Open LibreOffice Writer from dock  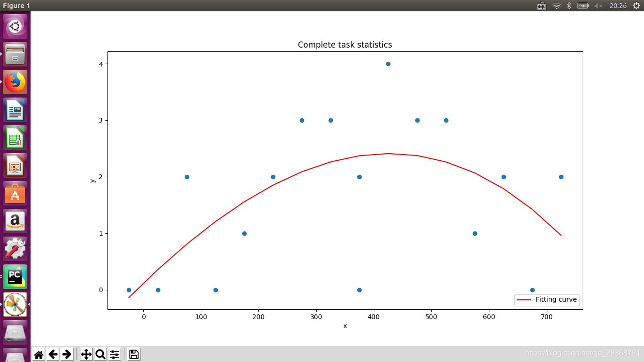[x=15, y=110]
